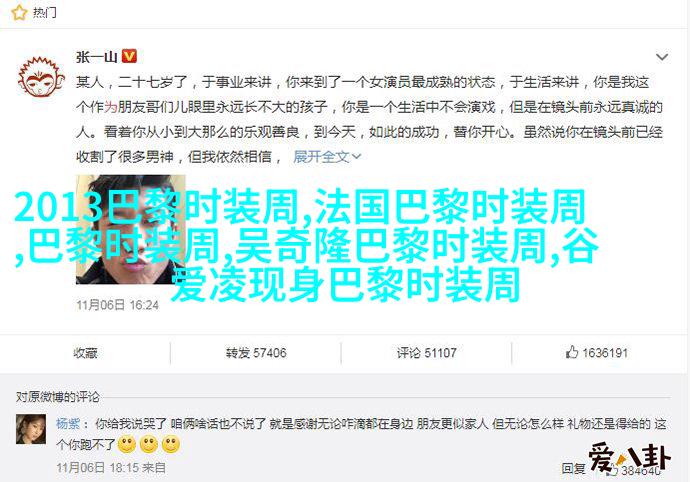Expand full post with 展开全文
The width and height of the screenshot is (690, 482).
(327, 157)
